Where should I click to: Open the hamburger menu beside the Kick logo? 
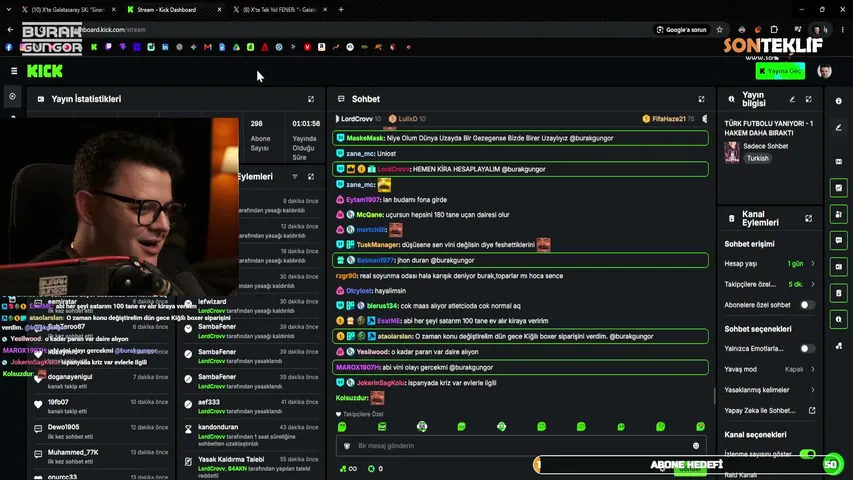[14, 71]
